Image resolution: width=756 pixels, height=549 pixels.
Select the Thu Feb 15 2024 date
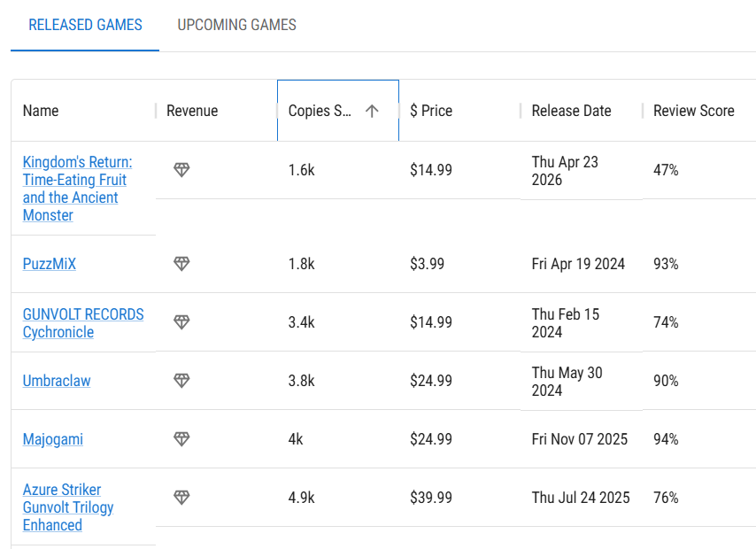565,323
